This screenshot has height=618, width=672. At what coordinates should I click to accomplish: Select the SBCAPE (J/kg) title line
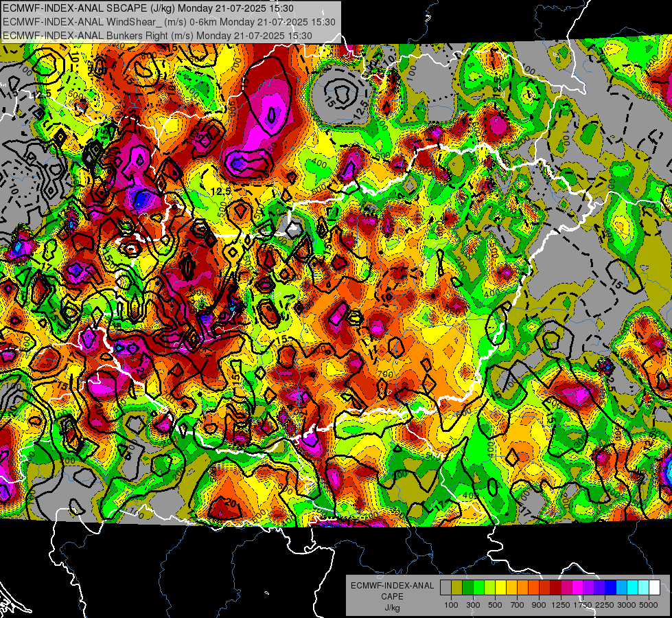pos(148,8)
